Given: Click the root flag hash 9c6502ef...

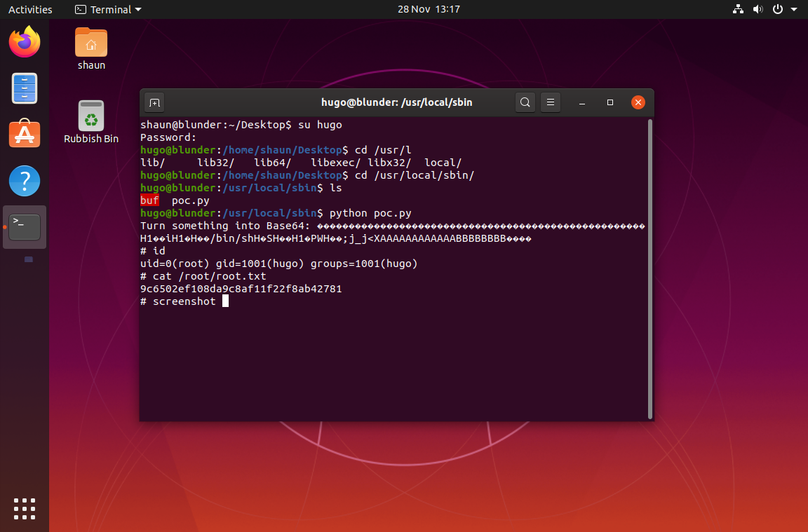Looking at the screenshot, I should [241, 289].
